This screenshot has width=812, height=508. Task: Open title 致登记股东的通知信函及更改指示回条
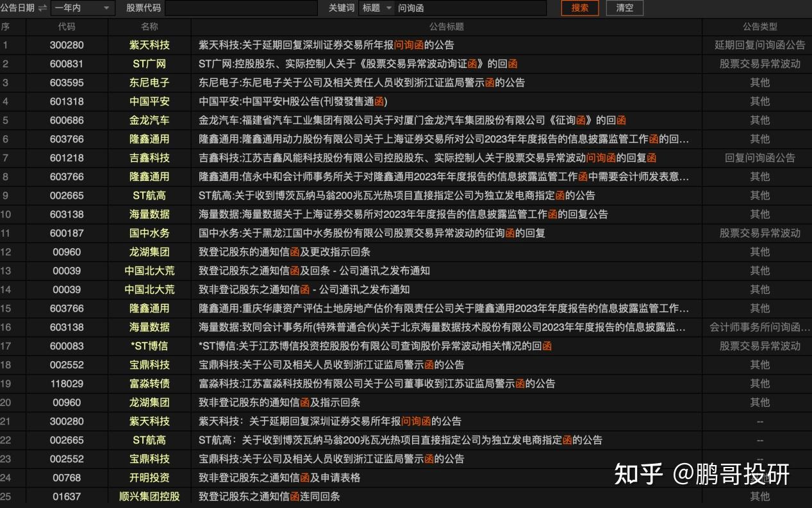pos(285,252)
